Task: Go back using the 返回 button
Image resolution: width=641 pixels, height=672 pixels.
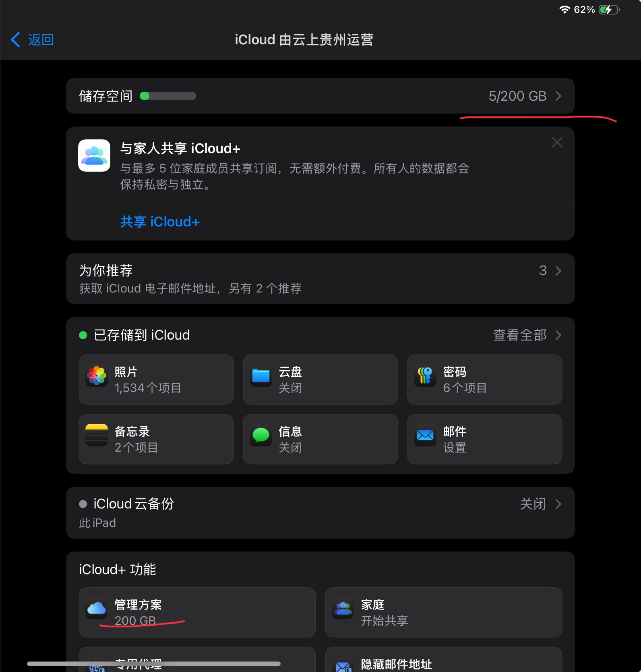Action: (x=32, y=39)
